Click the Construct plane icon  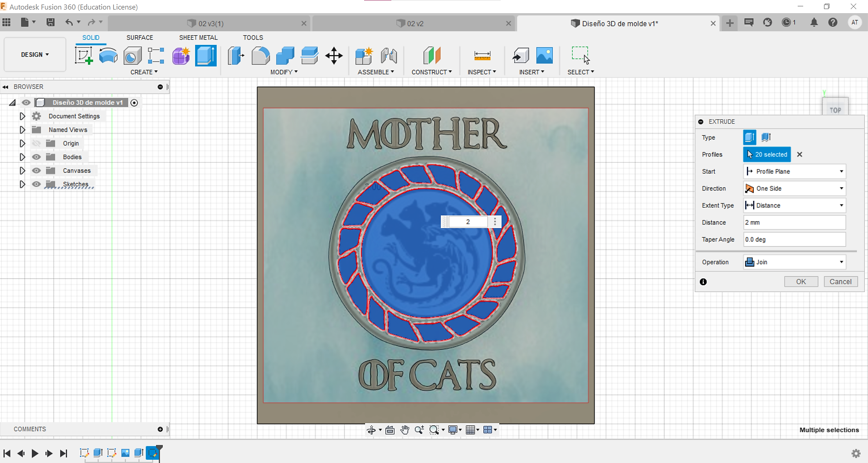(x=432, y=56)
